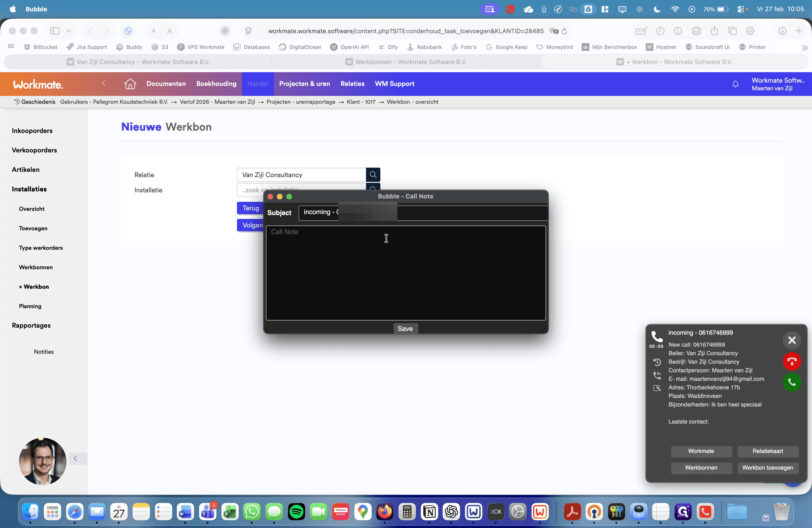Viewport: 812px width, 528px height.
Task: Open the 3CX app in the Dock
Action: coord(495,512)
